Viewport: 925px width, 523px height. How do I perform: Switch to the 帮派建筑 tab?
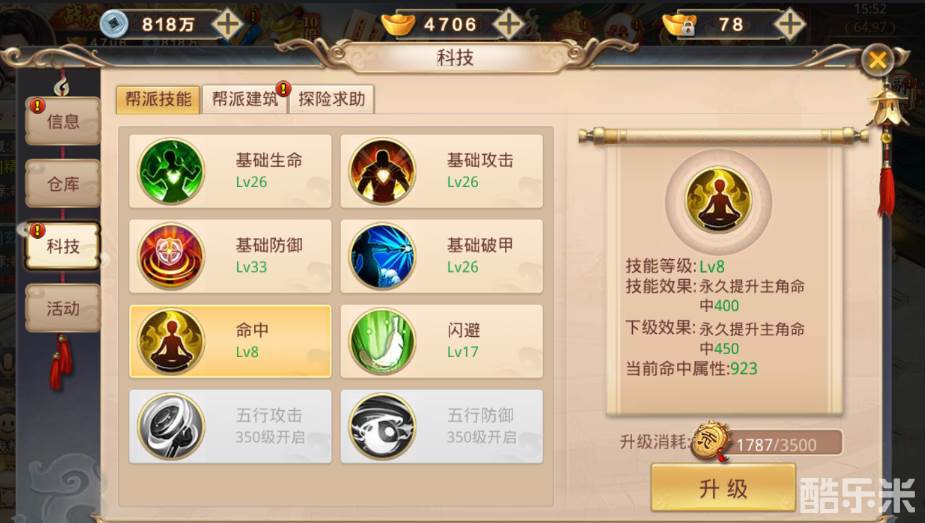[x=245, y=99]
